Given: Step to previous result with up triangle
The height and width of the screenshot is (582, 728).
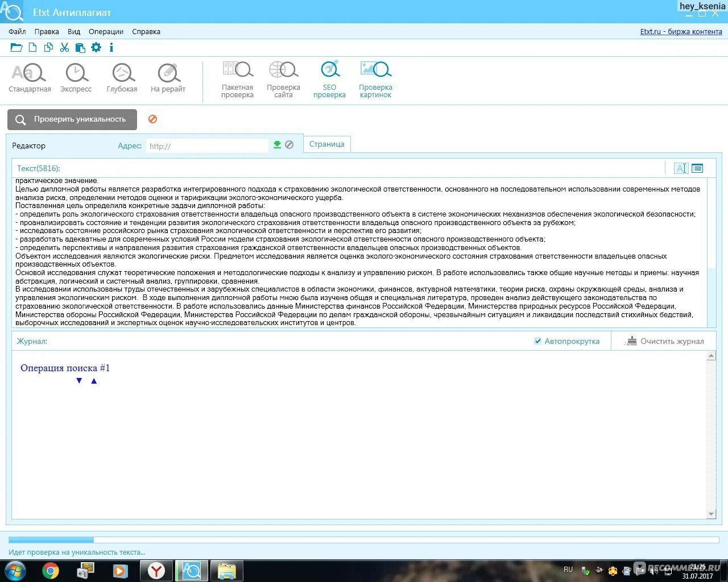Looking at the screenshot, I should point(94,381).
